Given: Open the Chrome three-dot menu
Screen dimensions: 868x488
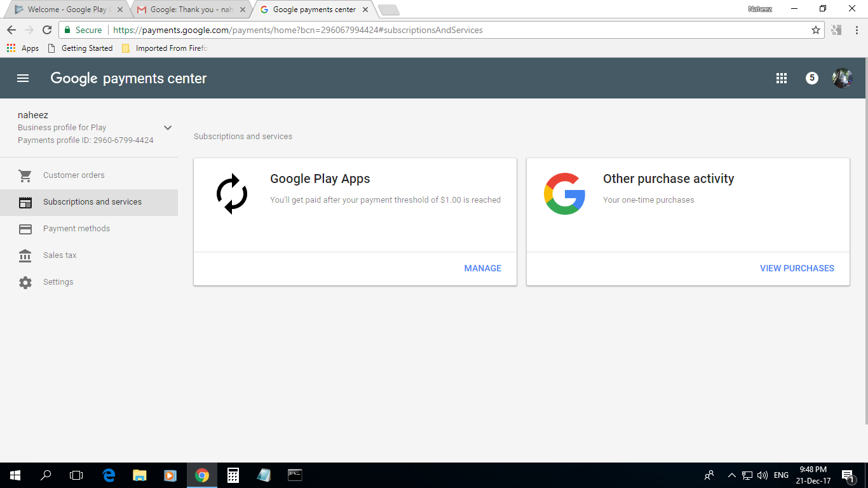Looking at the screenshot, I should click(856, 30).
